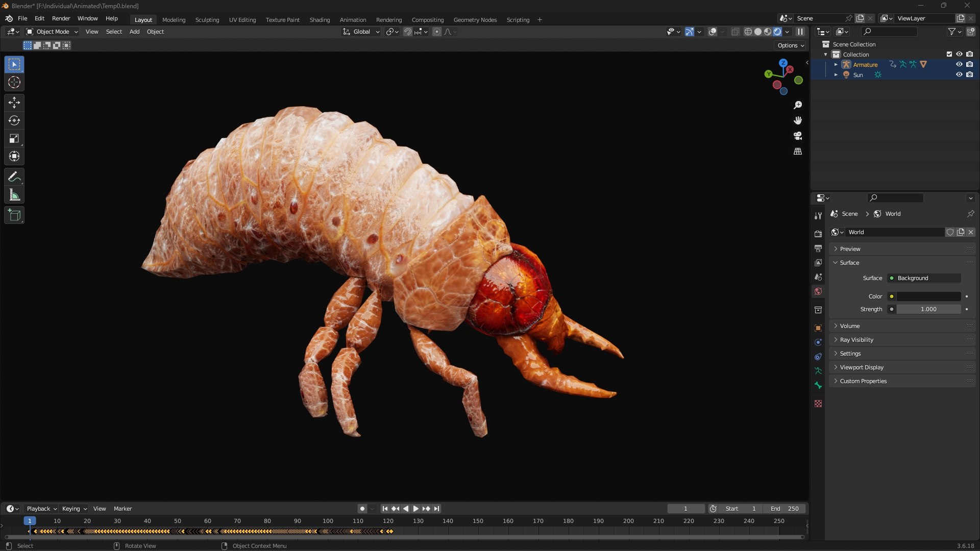Open the Render menu
Screen dimensions: 980x551
click(61, 18)
